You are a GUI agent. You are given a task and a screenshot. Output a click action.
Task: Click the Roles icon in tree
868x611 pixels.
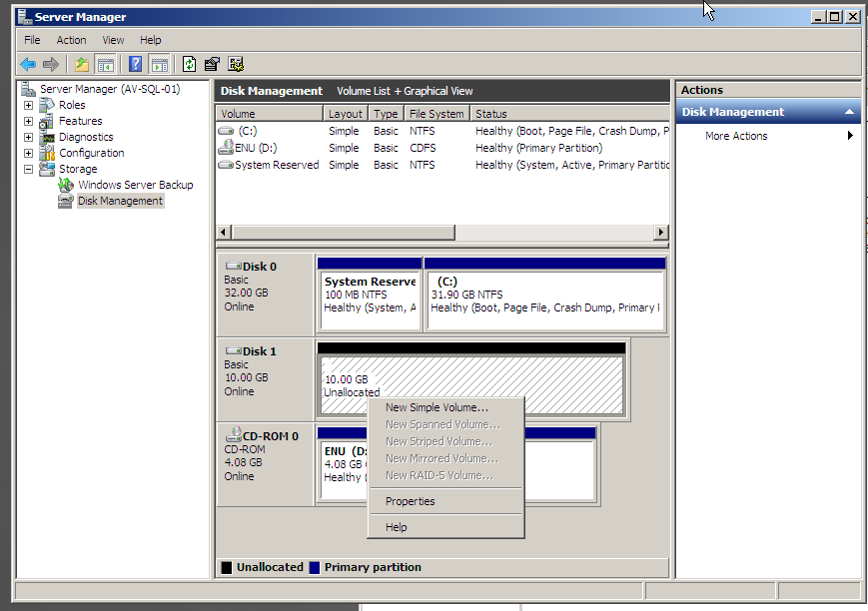click(47, 105)
